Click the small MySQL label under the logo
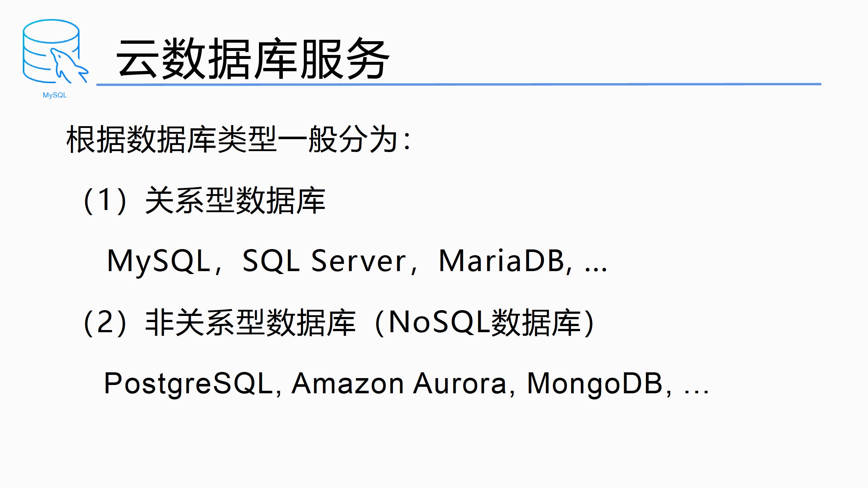This screenshot has height=488, width=868. pos(55,95)
